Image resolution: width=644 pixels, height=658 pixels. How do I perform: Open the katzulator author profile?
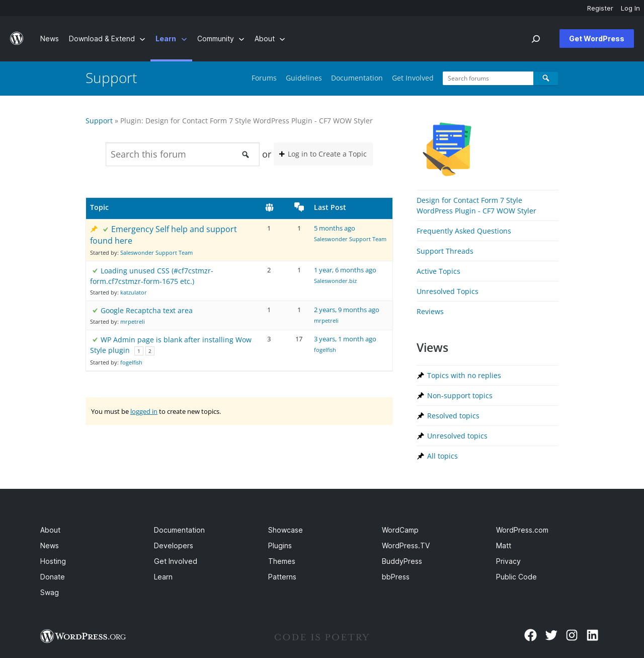click(133, 293)
